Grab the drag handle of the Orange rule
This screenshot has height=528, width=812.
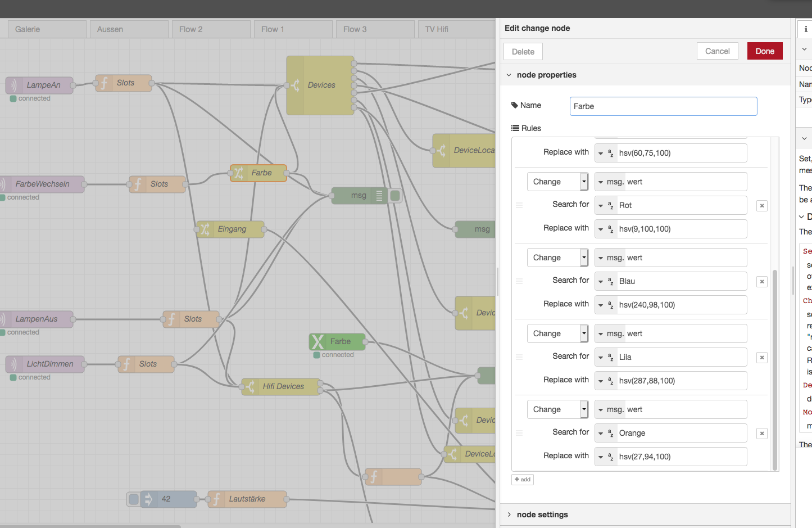(x=519, y=433)
